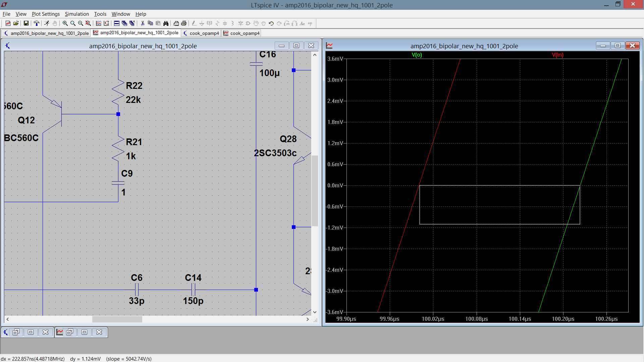Click the Copy toolbar icon

[150, 23]
